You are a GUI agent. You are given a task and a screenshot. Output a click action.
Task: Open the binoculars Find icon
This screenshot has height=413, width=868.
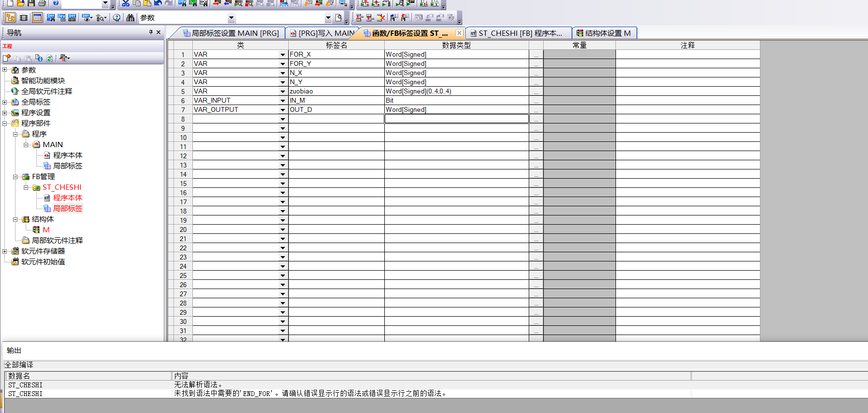pos(130,18)
